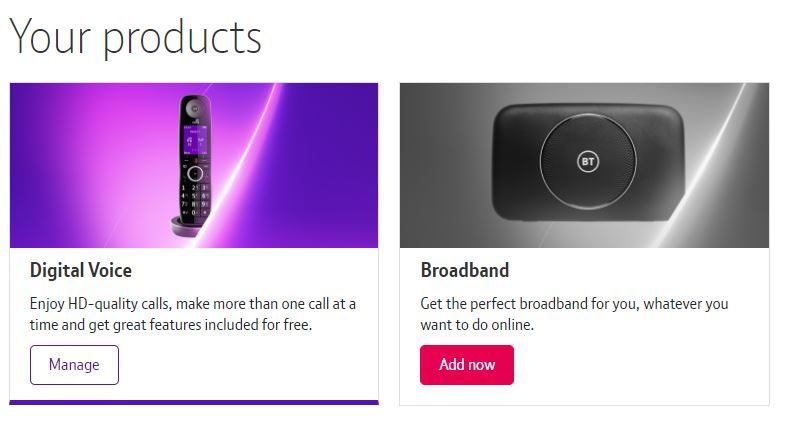Open the Digital Voice card title
Viewport: 789px width, 421px height.
coord(81,270)
